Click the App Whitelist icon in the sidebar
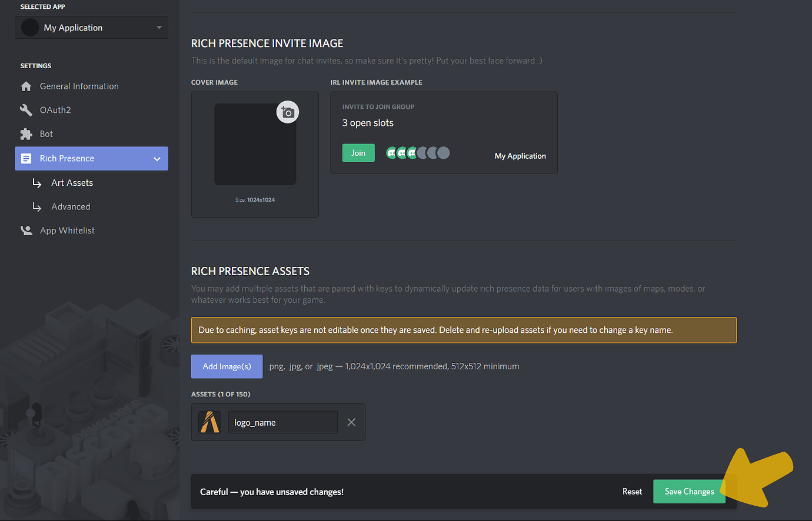Viewport: 812px width, 521px height. [26, 230]
